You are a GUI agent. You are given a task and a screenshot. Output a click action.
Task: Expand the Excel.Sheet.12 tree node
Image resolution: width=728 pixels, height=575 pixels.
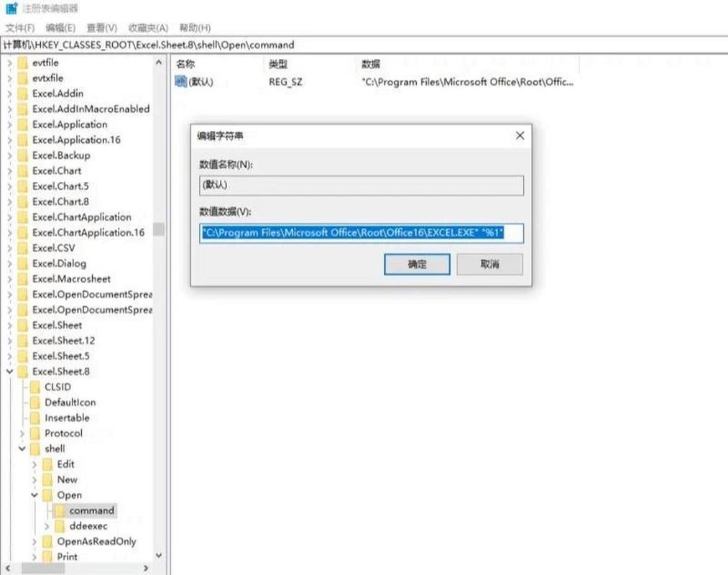(10, 341)
